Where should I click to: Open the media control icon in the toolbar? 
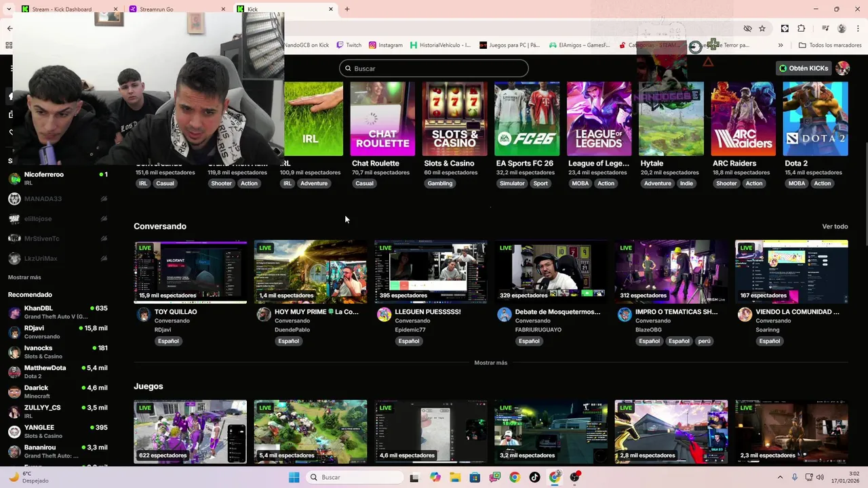tap(825, 28)
